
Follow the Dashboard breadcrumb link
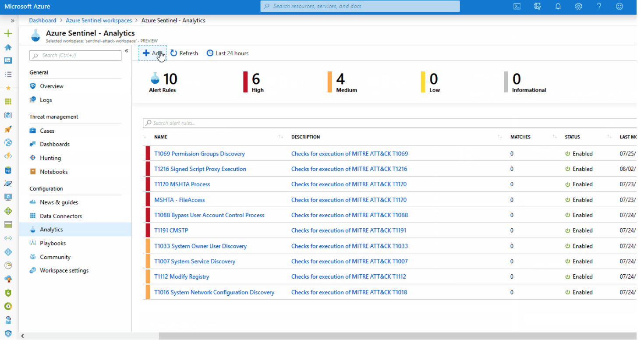point(42,21)
